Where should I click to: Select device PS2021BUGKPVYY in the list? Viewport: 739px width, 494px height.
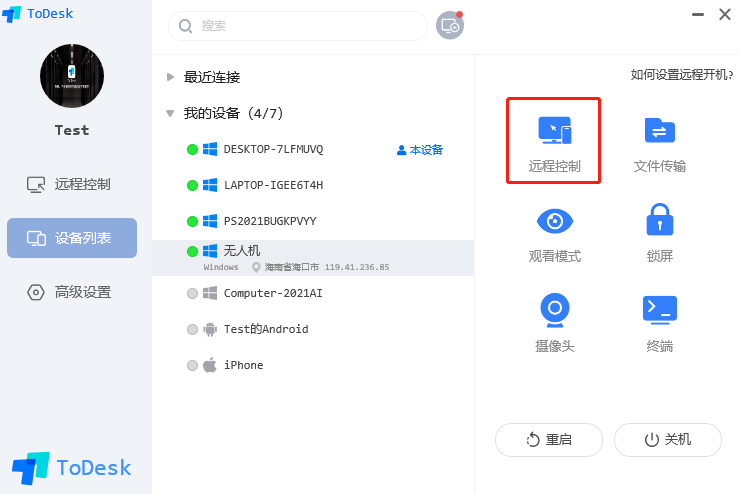point(313,221)
